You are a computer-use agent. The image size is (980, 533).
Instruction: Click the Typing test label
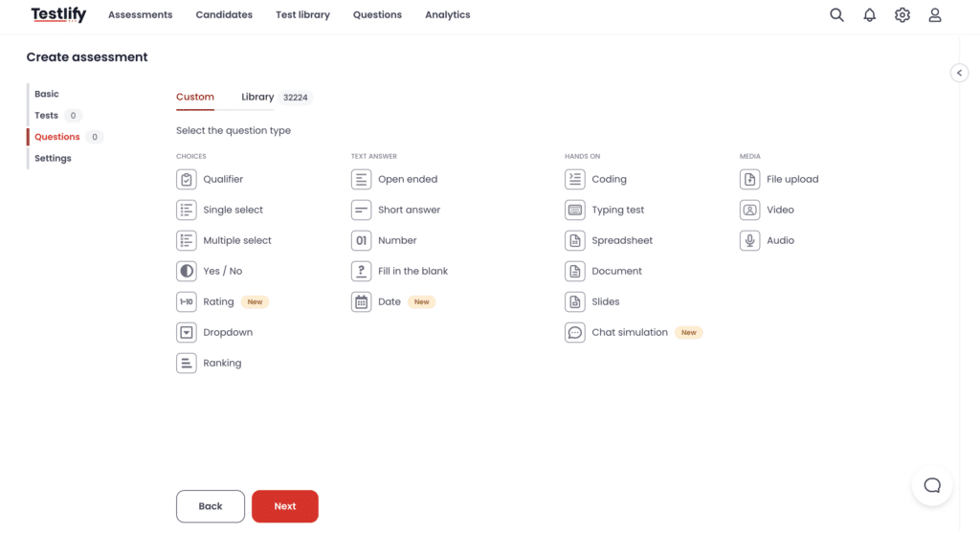click(x=618, y=210)
